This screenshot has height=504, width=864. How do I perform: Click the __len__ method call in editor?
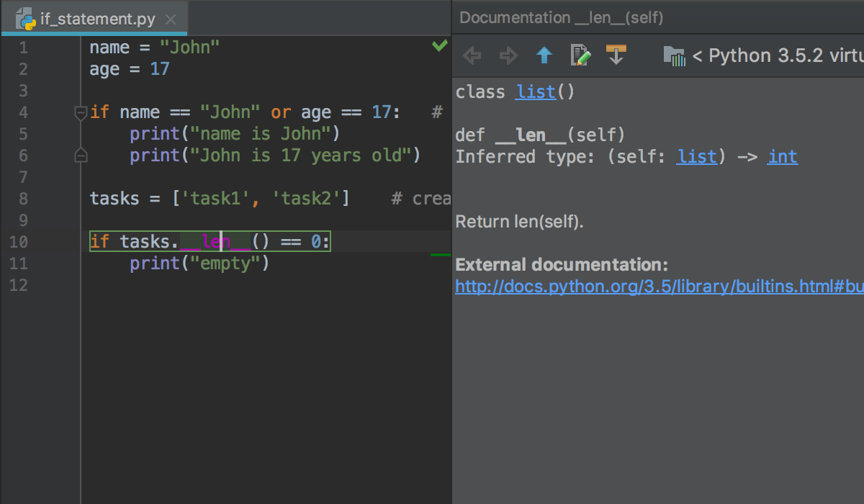pyautogui.click(x=215, y=242)
